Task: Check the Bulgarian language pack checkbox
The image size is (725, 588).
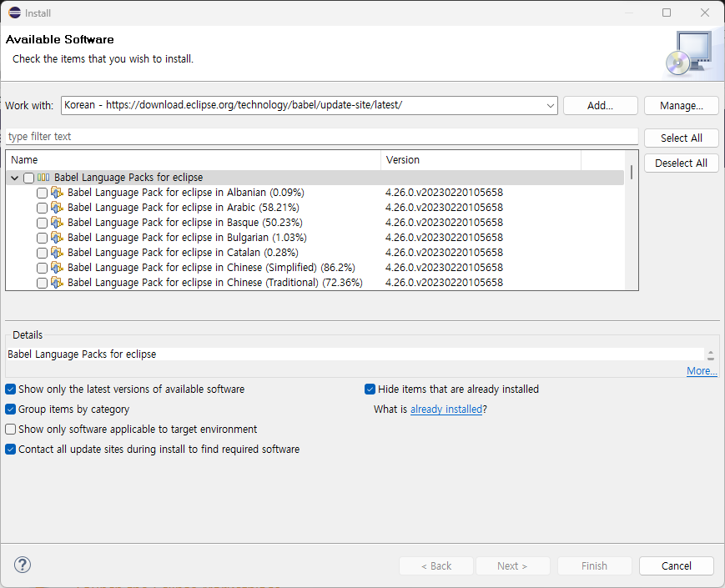Action: pyautogui.click(x=42, y=238)
